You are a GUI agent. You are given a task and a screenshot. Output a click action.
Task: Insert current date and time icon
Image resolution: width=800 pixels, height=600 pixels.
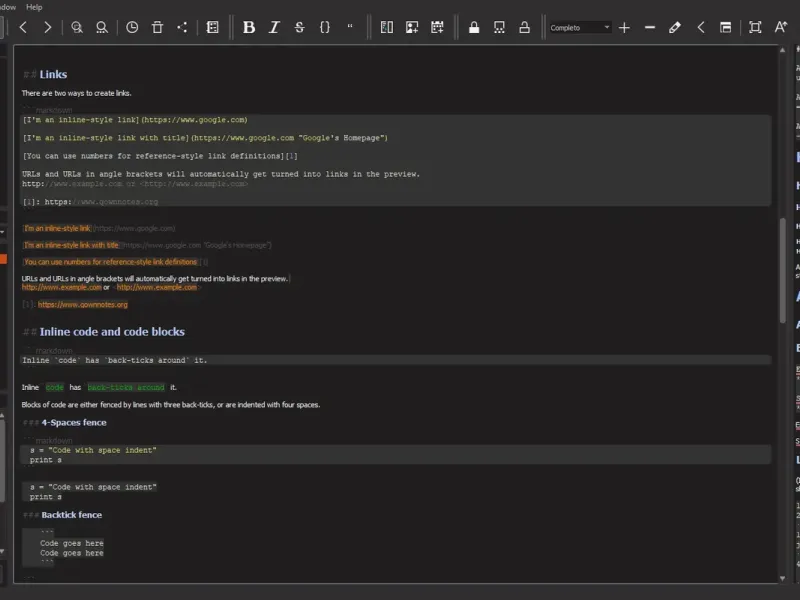tap(437, 27)
